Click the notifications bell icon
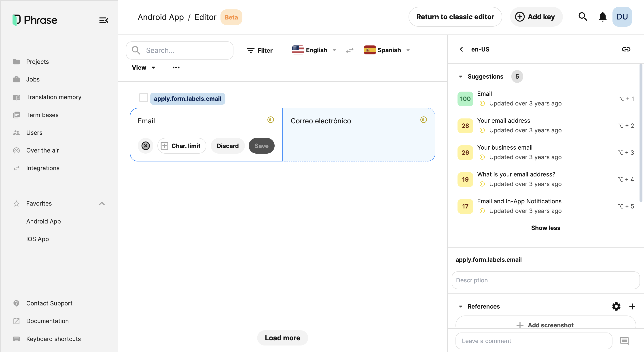This screenshot has height=352, width=644. click(602, 17)
